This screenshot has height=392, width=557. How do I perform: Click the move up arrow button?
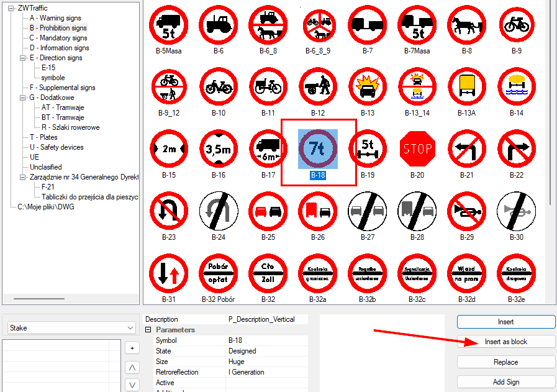pos(132,368)
